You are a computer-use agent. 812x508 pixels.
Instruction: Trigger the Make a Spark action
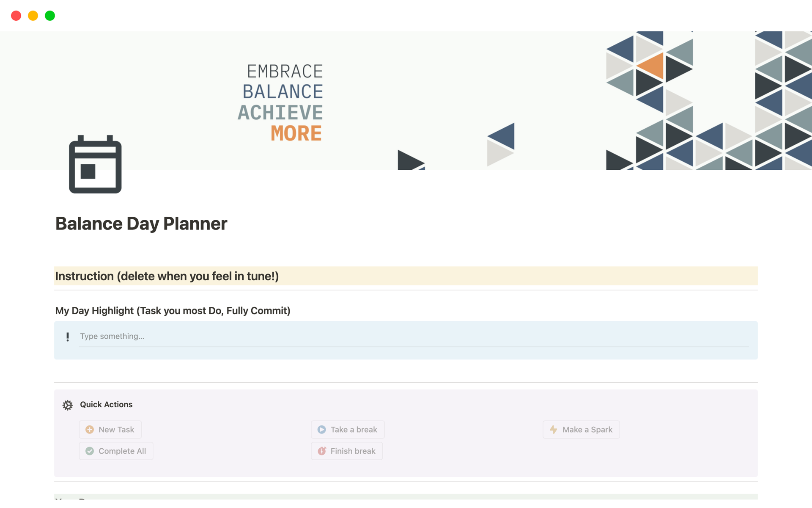581,429
